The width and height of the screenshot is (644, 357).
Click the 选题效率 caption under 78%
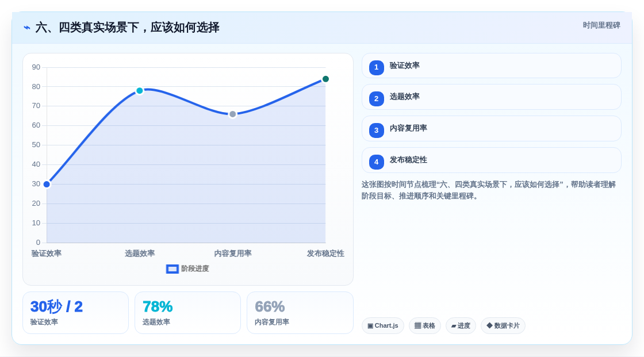[156, 322]
